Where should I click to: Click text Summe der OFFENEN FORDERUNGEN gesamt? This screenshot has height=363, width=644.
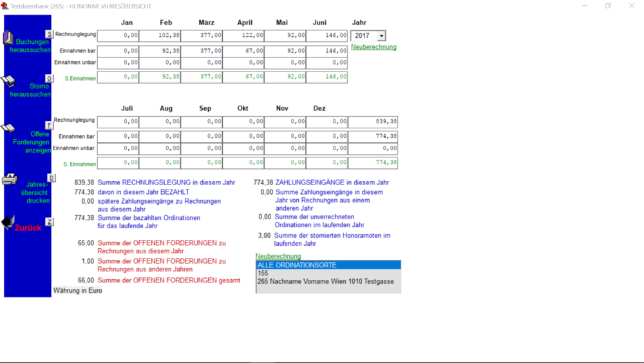(169, 280)
